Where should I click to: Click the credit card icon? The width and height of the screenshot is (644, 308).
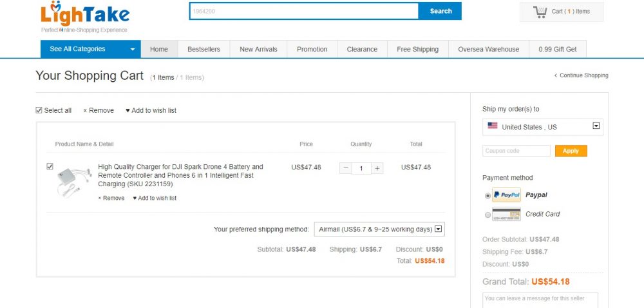(506, 215)
